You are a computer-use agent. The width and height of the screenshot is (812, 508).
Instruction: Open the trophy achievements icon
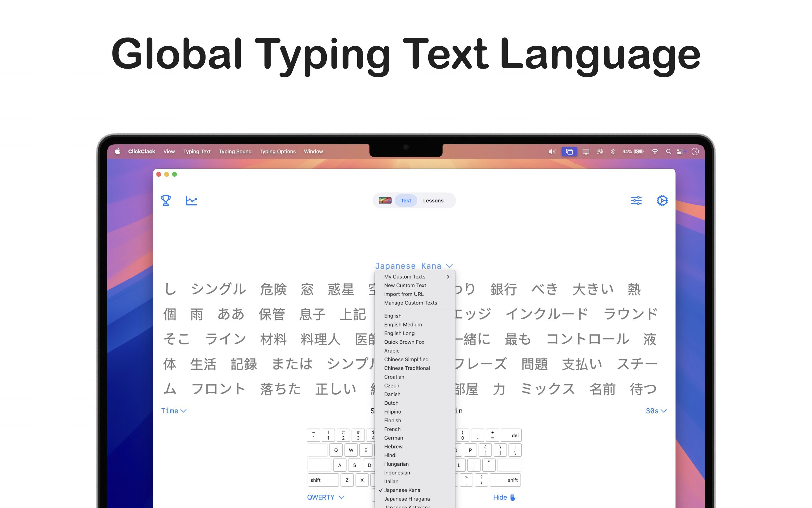(x=166, y=201)
